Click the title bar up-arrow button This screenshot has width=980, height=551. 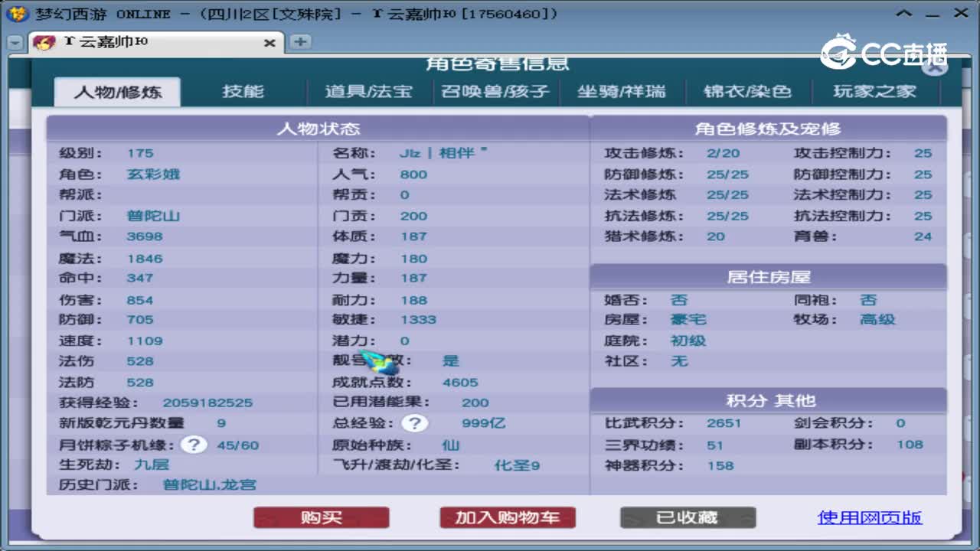904,14
